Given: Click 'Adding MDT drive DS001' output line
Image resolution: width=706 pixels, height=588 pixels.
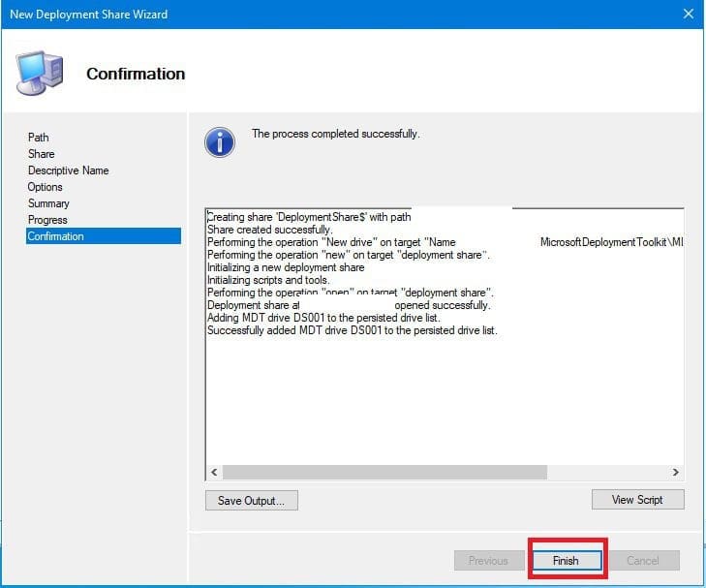Looking at the screenshot, I should (323, 318).
